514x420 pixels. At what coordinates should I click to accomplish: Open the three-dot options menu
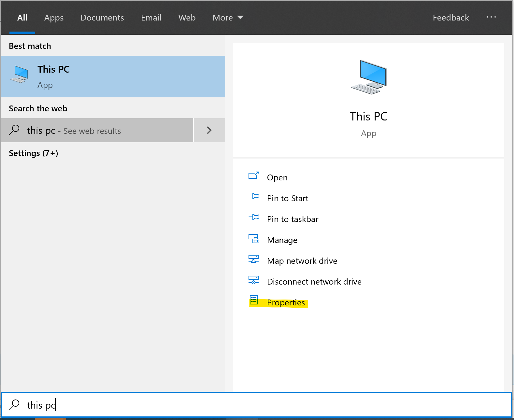coord(491,17)
